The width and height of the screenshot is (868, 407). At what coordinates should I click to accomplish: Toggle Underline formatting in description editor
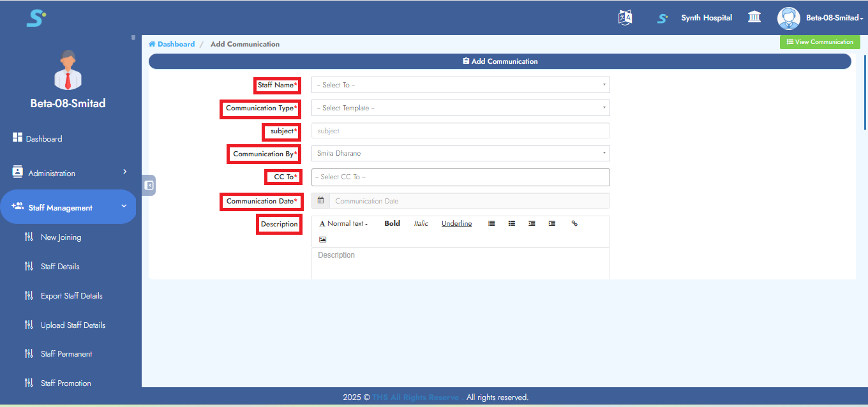(x=456, y=223)
